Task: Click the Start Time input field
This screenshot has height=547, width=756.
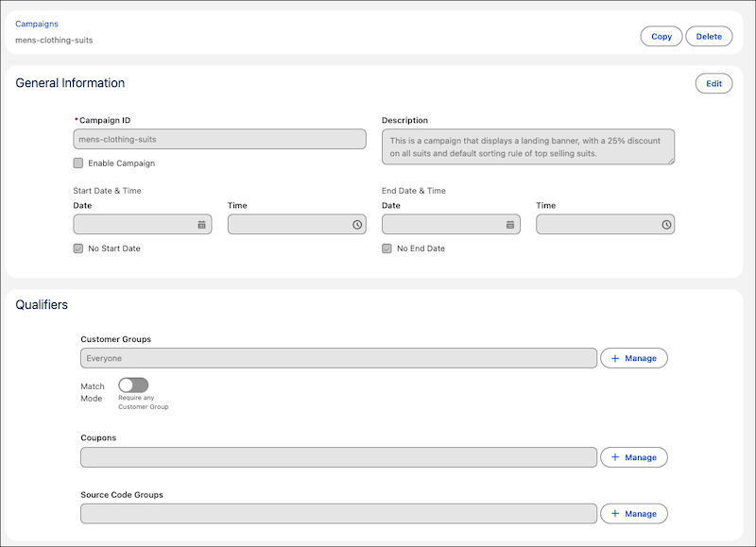Action: point(297,225)
